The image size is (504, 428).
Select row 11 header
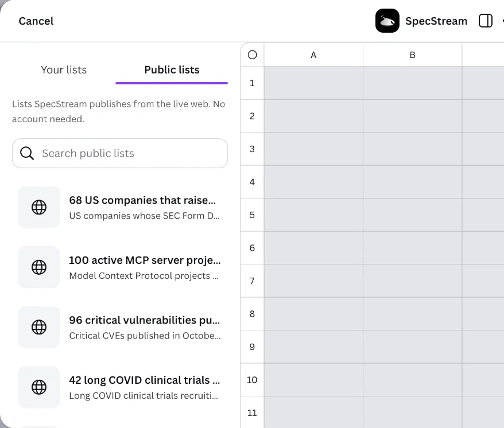point(253,413)
